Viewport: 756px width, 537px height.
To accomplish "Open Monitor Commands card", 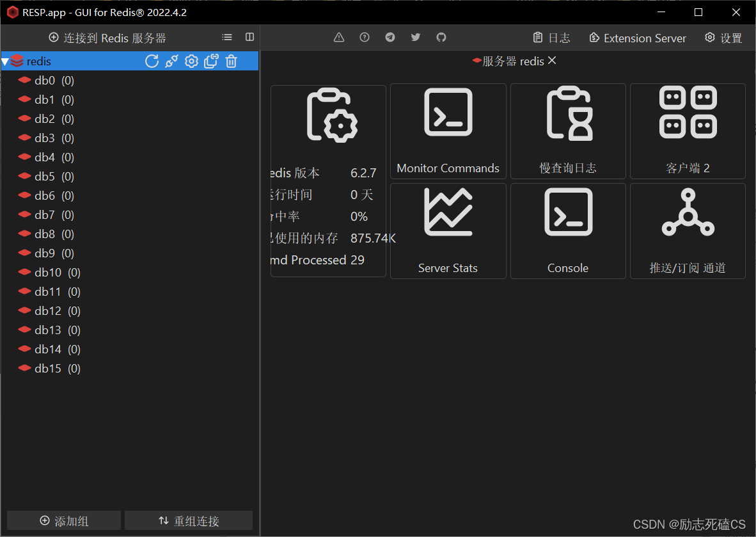I will pos(448,131).
